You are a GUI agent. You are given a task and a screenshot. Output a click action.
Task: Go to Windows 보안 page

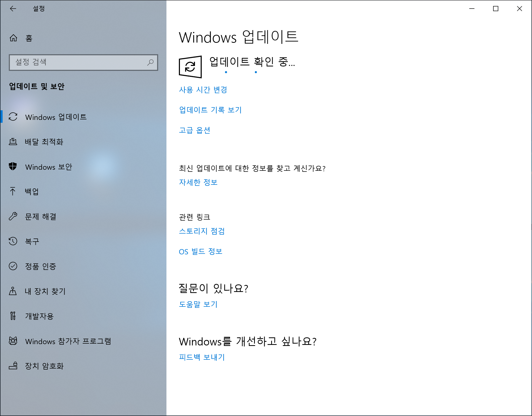(x=83, y=167)
